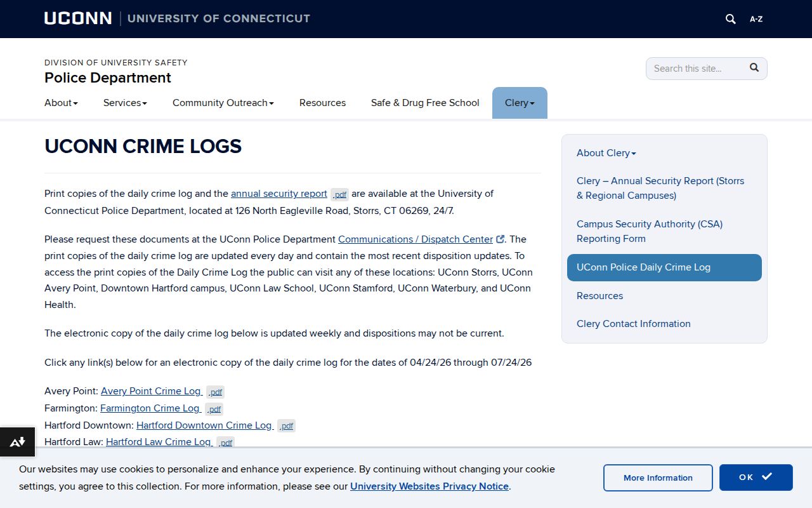Accept cookies with the OK button

[756, 478]
